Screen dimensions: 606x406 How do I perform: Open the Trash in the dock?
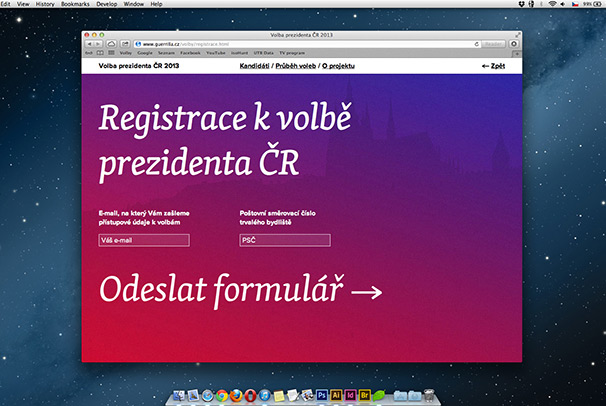coord(428,395)
